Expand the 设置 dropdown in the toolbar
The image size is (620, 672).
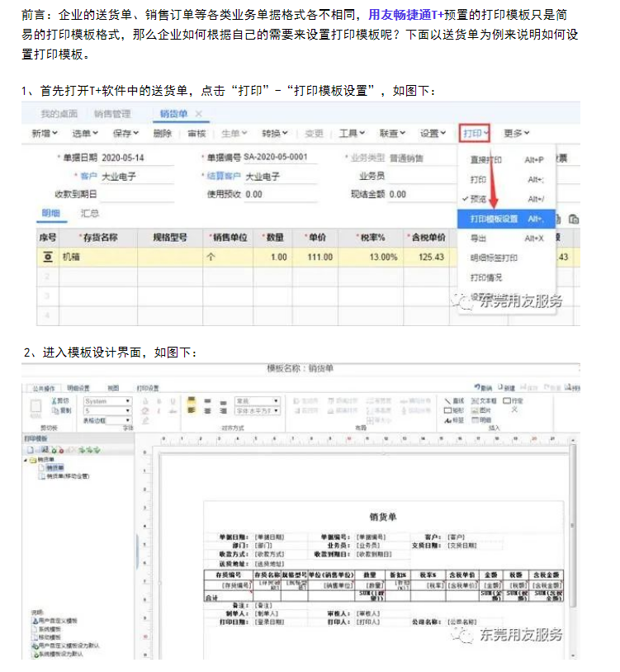click(433, 133)
